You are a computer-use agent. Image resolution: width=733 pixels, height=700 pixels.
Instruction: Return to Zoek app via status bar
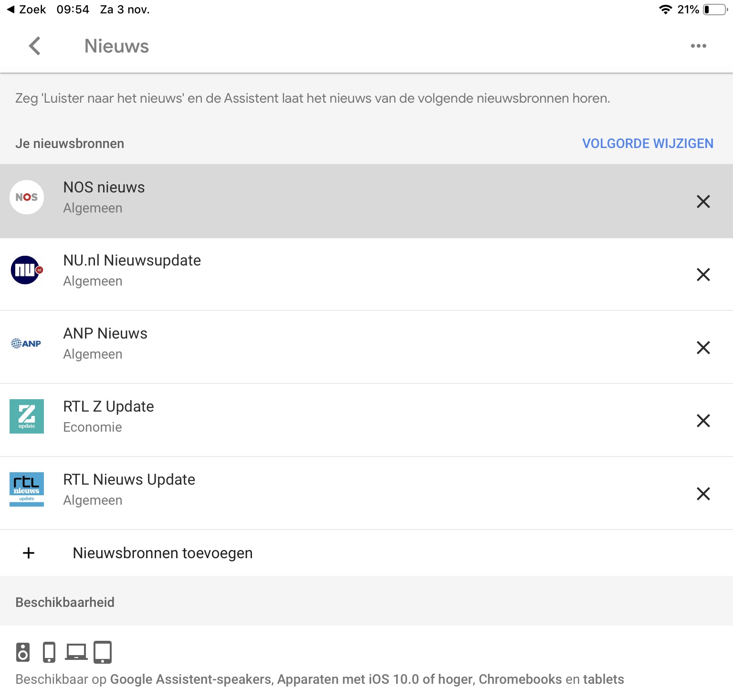(27, 10)
